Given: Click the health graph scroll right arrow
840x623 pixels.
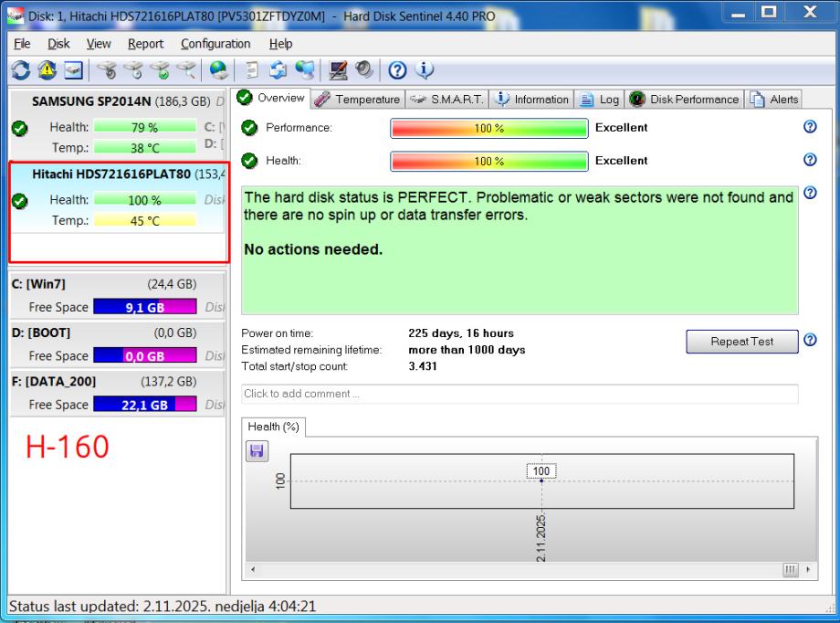Looking at the screenshot, I should coord(808,569).
